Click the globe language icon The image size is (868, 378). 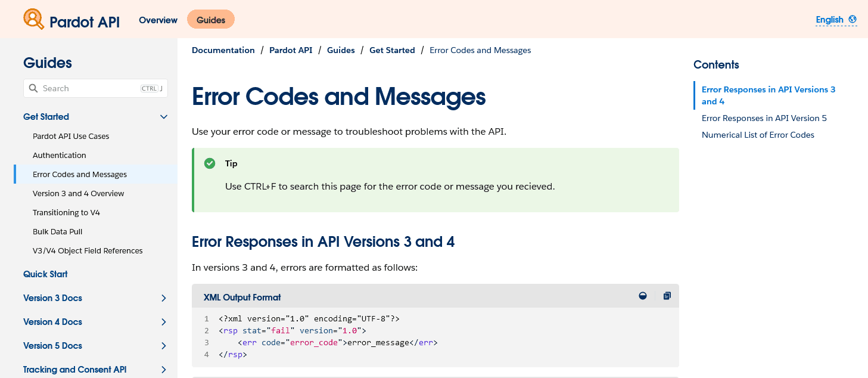[x=853, y=20]
